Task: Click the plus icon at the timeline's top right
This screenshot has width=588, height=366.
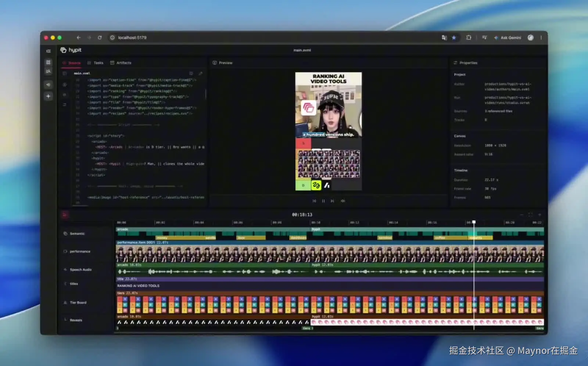Action: click(x=539, y=215)
